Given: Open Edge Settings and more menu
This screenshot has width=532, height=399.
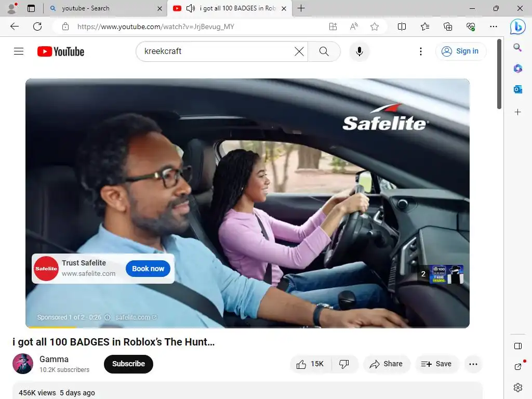Looking at the screenshot, I should (x=494, y=26).
